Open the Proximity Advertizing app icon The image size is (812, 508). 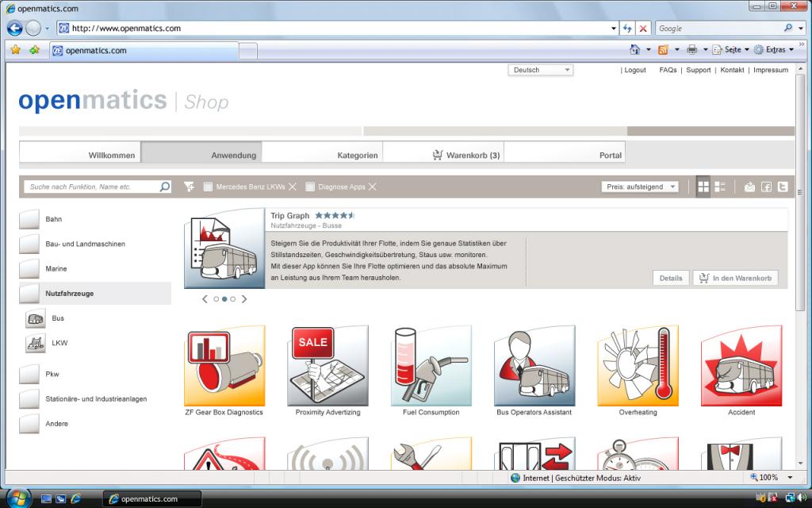coord(327,366)
